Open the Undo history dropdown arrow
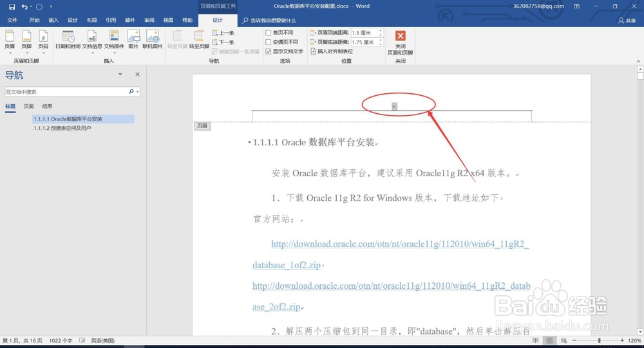Image resolution: width=644 pixels, height=348 pixels. [x=31, y=6]
